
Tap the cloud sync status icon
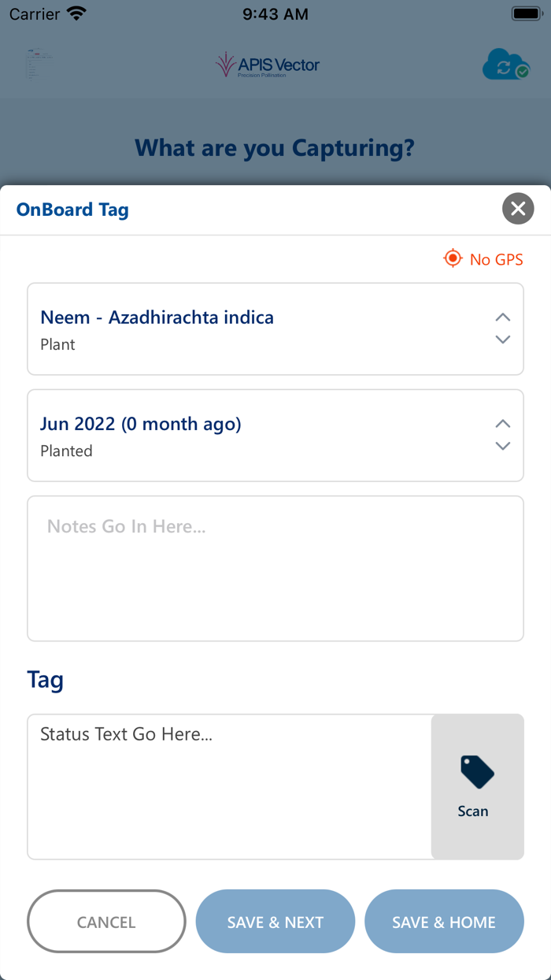tap(505, 65)
